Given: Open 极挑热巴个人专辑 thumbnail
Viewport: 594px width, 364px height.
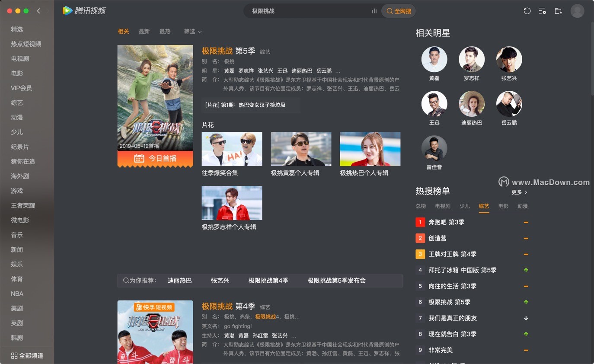Looking at the screenshot, I should 370,149.
